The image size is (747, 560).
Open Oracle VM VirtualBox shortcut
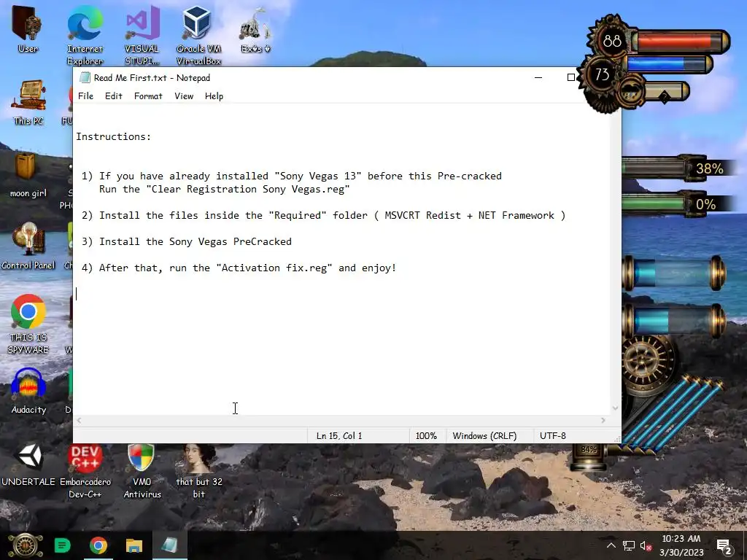(x=198, y=34)
